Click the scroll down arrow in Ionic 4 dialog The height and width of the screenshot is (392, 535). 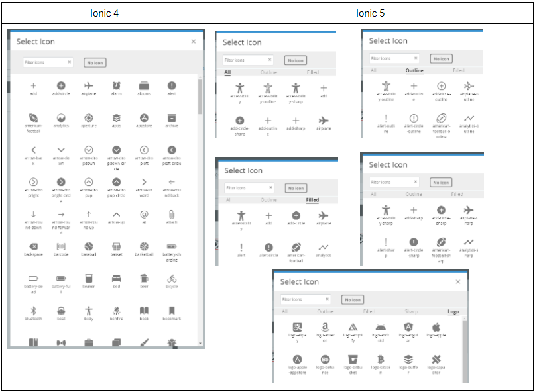[x=200, y=344]
